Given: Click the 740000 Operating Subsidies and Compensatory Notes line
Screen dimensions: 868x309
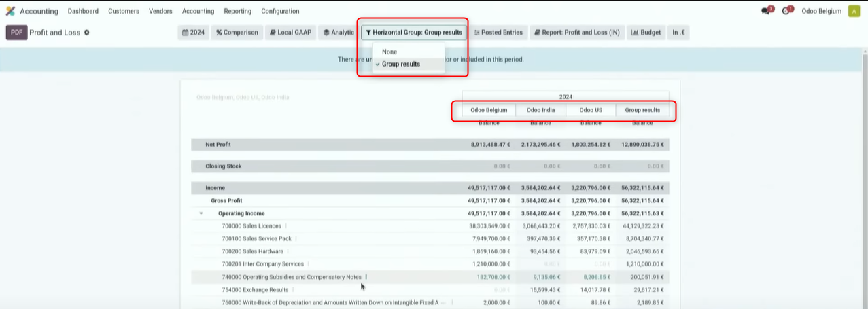Looking at the screenshot, I should (292, 277).
